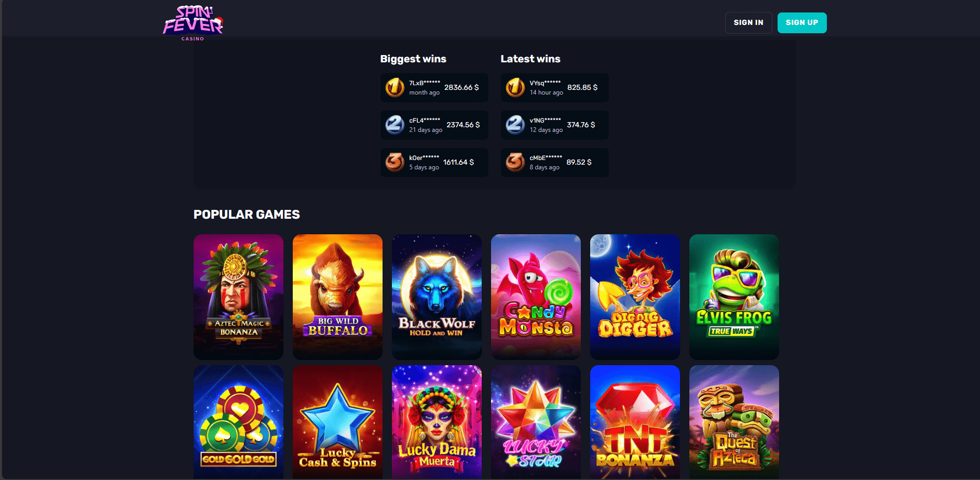This screenshot has width=980, height=480.
Task: Open the TNT Bonanza game tile
Action: [635, 422]
